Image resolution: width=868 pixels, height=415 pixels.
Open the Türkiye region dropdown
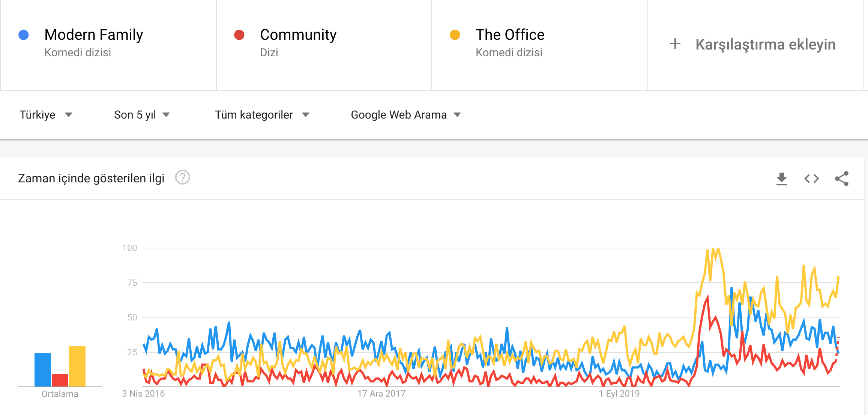(x=46, y=115)
